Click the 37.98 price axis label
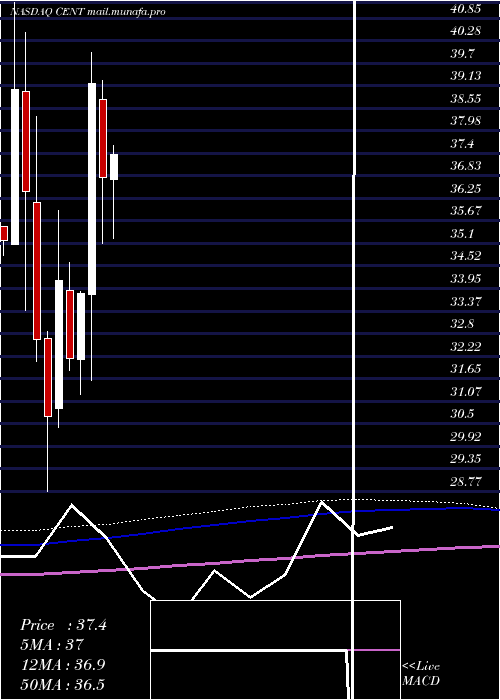 pos(466,121)
